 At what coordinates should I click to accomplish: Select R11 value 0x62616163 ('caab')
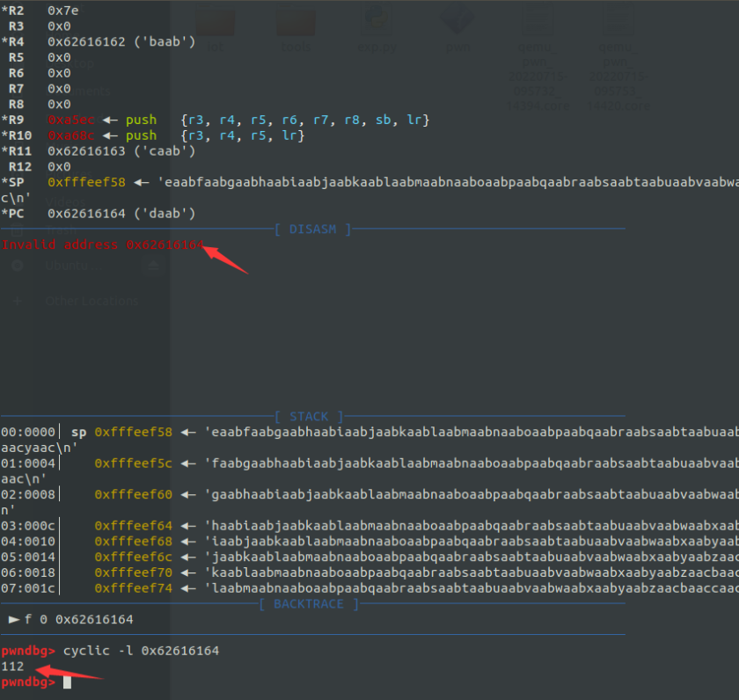point(121,150)
